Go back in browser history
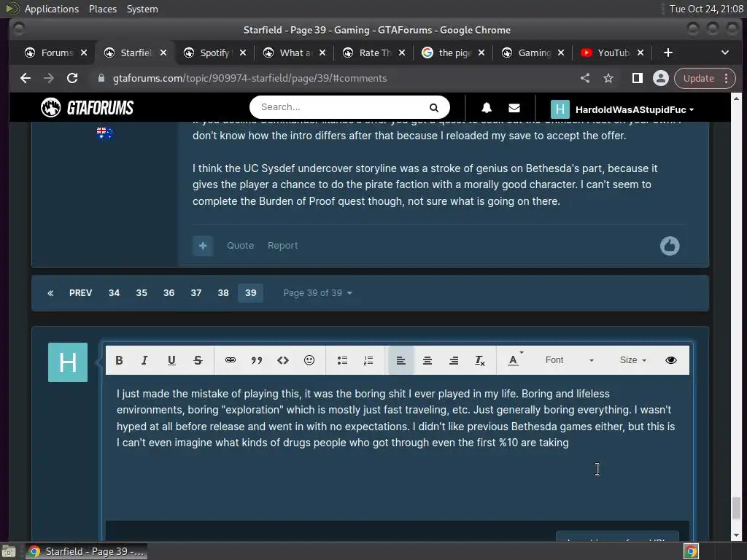Viewport: 747px width, 560px height. 26,78
